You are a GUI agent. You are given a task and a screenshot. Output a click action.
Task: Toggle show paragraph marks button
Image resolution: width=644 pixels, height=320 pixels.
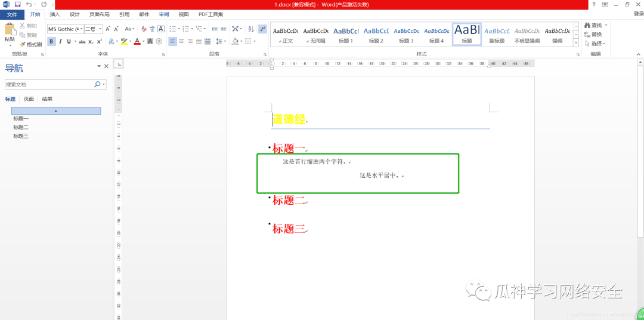click(263, 29)
